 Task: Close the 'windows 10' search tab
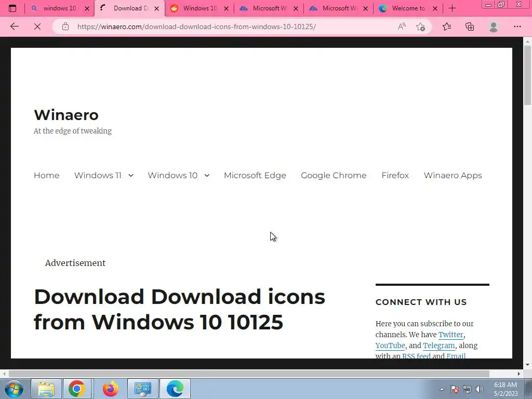87,8
